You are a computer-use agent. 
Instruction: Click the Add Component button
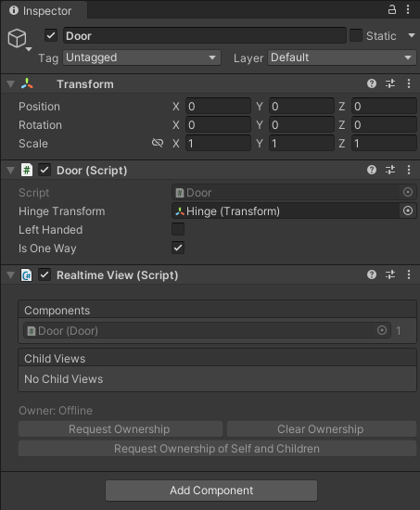pyautogui.click(x=211, y=491)
